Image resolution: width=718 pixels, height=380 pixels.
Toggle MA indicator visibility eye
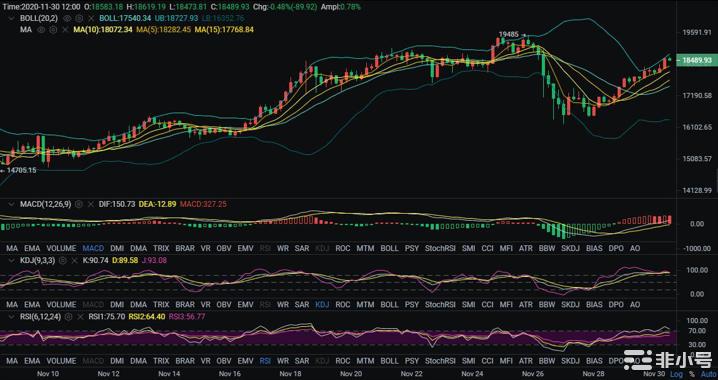click(x=41, y=30)
